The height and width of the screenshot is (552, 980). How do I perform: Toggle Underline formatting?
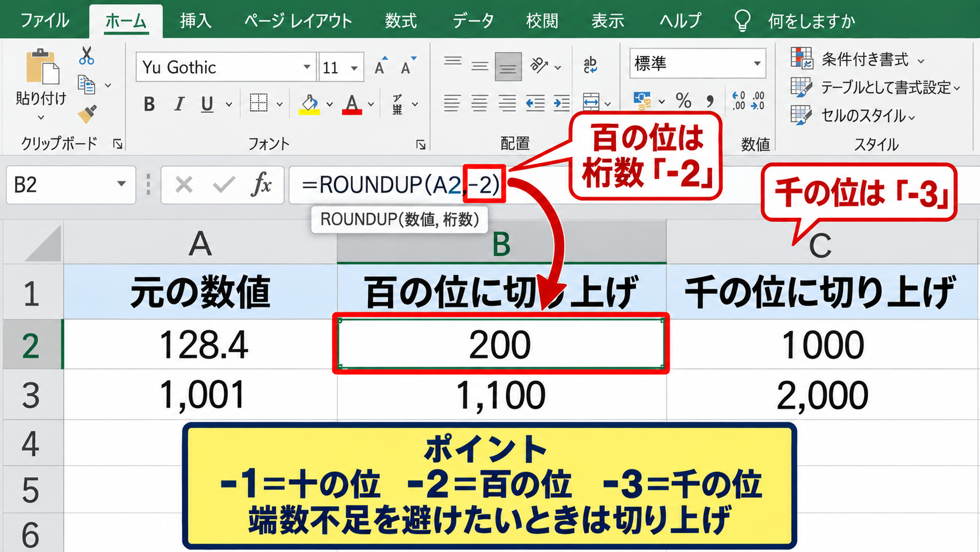point(207,104)
